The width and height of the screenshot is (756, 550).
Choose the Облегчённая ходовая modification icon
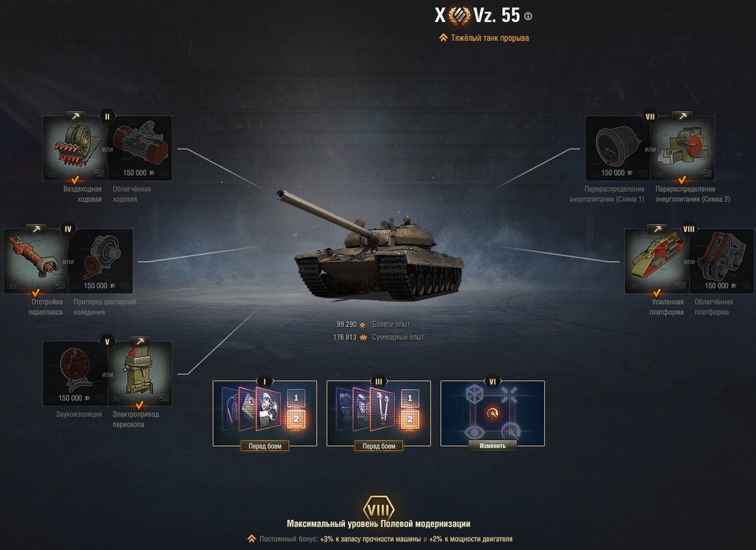pyautogui.click(x=140, y=149)
